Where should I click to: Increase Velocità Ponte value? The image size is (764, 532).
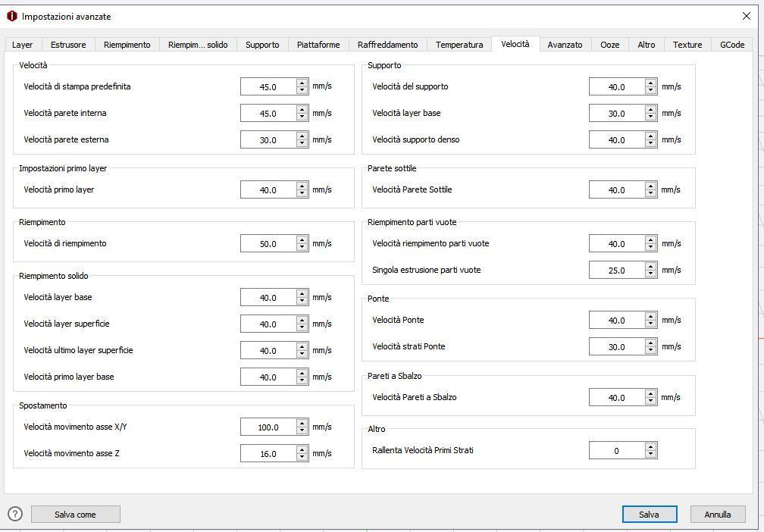pyautogui.click(x=650, y=316)
